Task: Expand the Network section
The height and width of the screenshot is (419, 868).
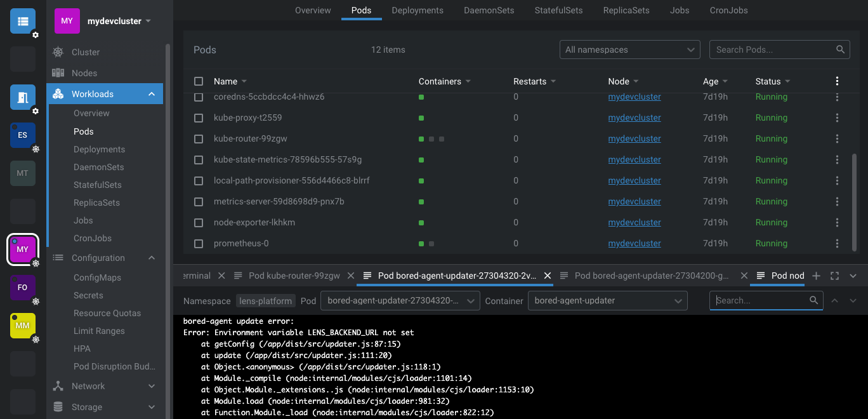Action: point(152,386)
